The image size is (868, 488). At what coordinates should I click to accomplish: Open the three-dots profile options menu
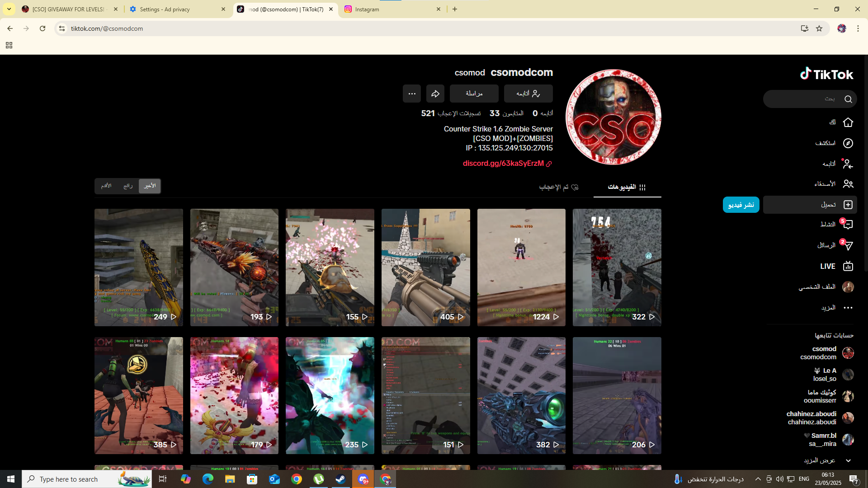411,94
